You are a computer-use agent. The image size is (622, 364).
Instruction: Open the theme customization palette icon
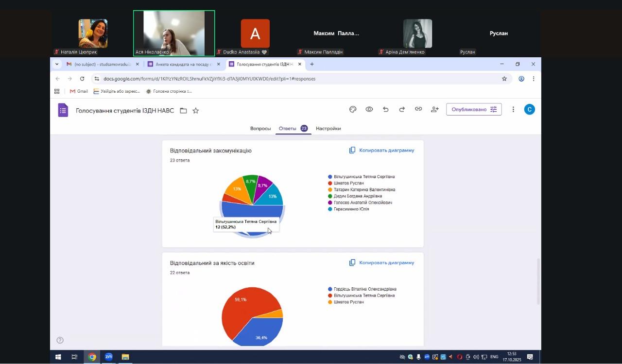pos(353,110)
